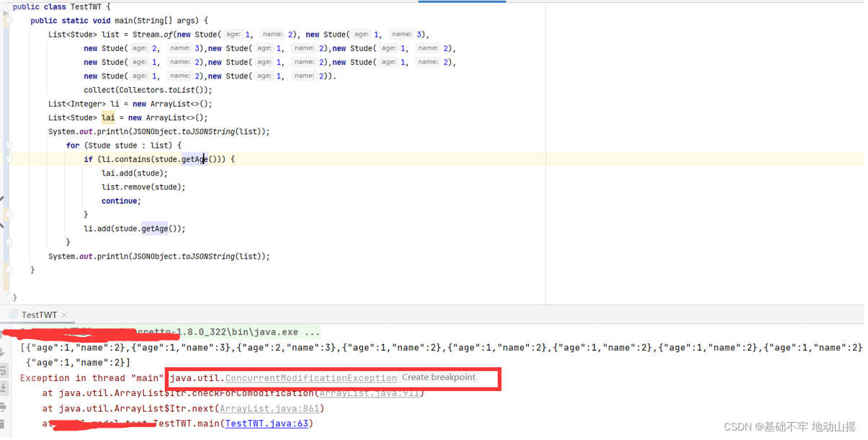Viewport: 868px width, 440px height.
Task: Click scroll to end console icon
Action: (3, 388)
